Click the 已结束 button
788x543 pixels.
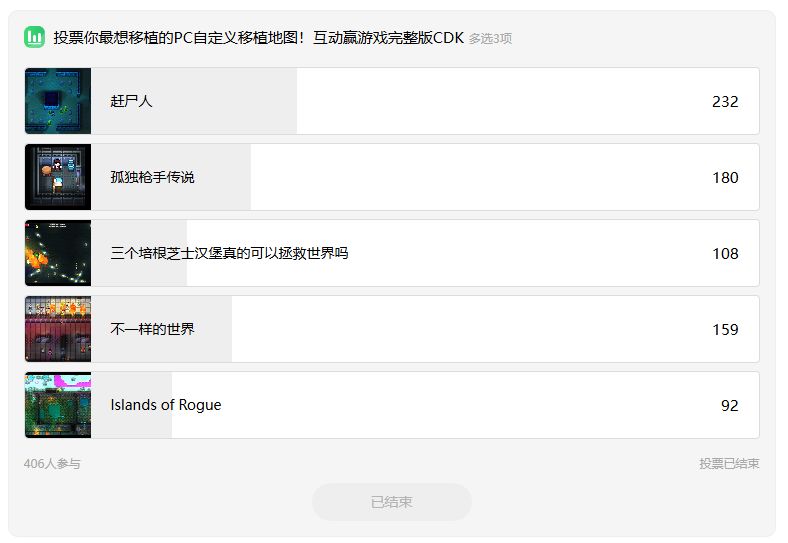[392, 502]
